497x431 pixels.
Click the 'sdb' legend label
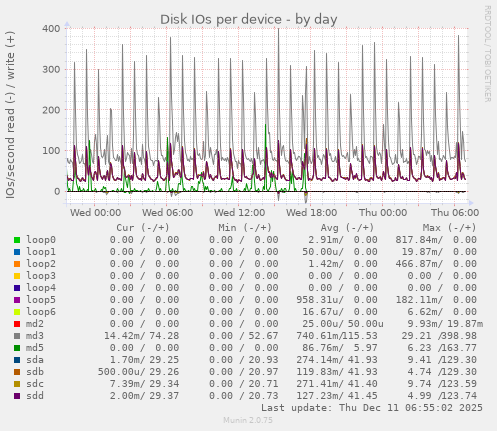coord(35,372)
